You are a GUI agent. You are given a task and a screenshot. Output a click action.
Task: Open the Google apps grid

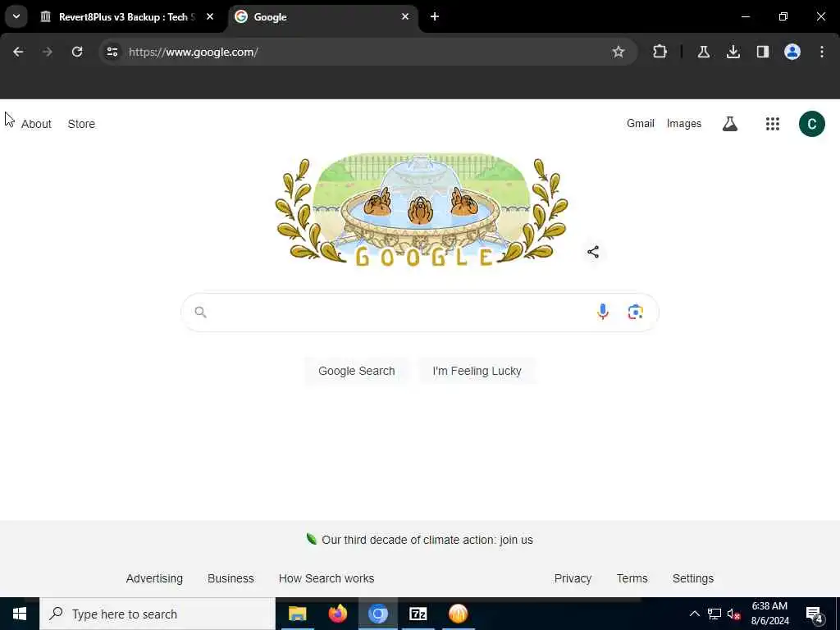[773, 124]
